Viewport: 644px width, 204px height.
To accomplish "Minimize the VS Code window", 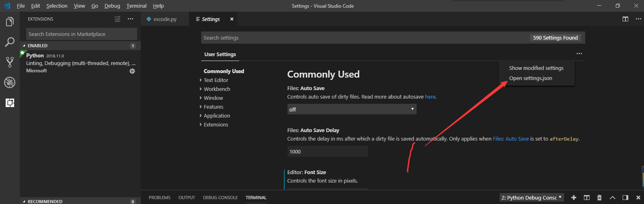I will click(x=599, y=6).
